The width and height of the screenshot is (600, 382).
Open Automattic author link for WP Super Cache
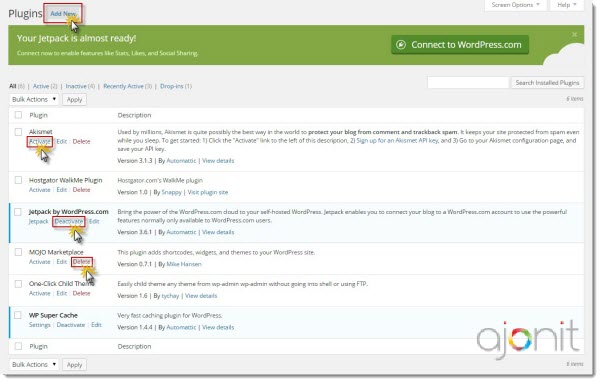[x=181, y=328]
